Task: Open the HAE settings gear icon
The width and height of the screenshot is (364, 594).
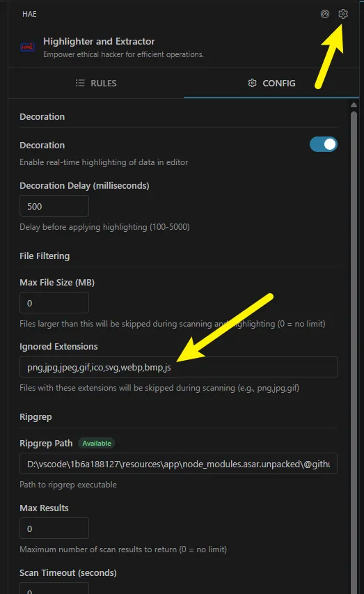Action: pyautogui.click(x=343, y=14)
